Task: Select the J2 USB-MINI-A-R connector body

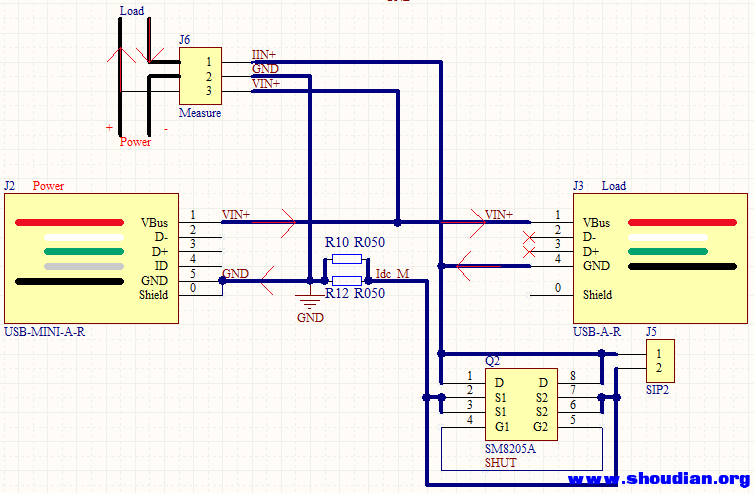Action: pos(91,259)
